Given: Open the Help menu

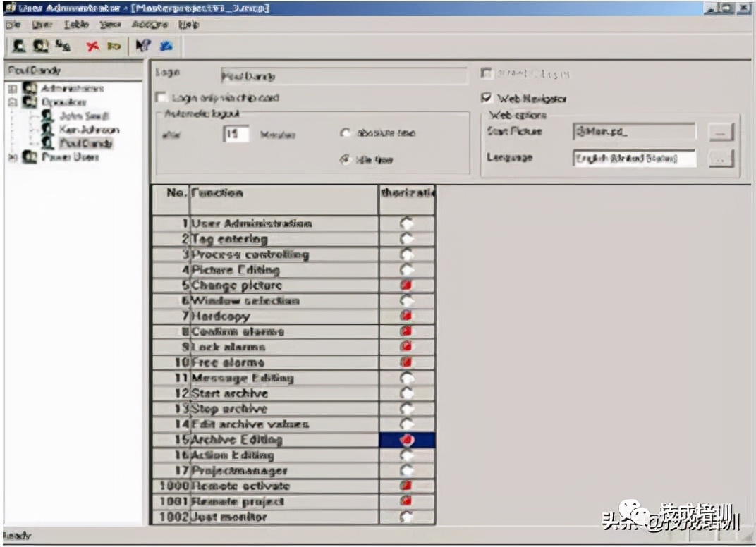Looking at the screenshot, I should tap(188, 25).
